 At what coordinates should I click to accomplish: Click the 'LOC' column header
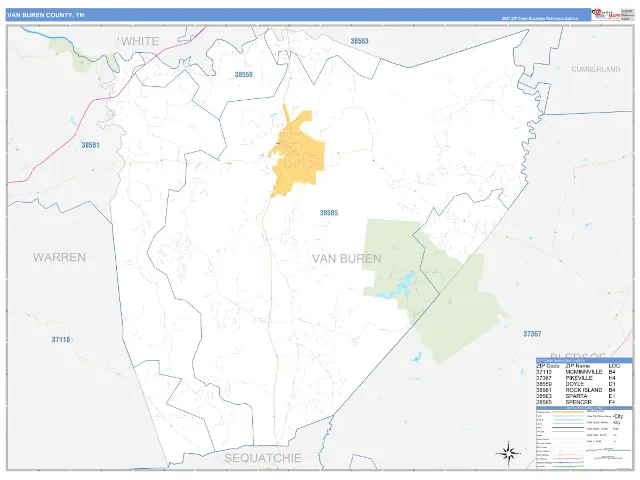[x=614, y=366]
